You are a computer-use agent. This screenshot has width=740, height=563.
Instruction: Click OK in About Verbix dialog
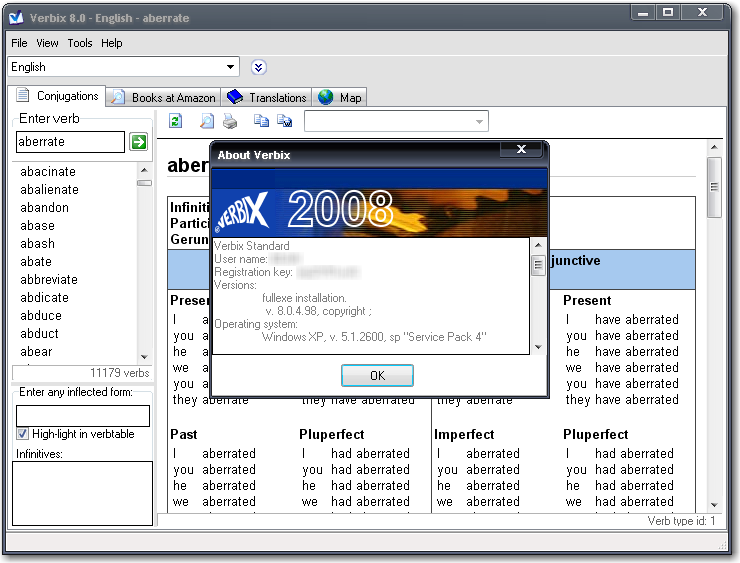point(378,376)
